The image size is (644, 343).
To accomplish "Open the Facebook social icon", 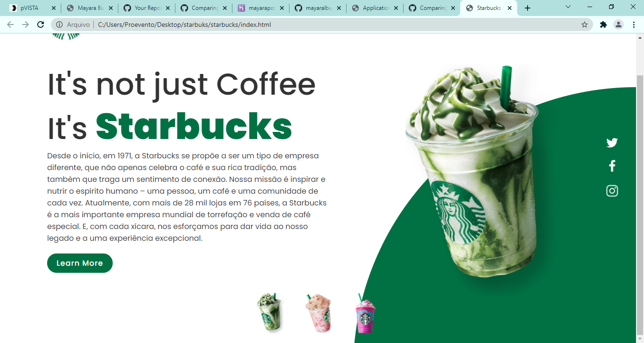I will [612, 166].
